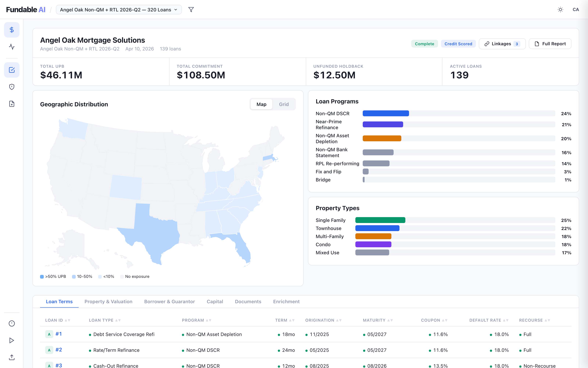Sort by Recourse column
588x368 pixels.
coord(535,320)
